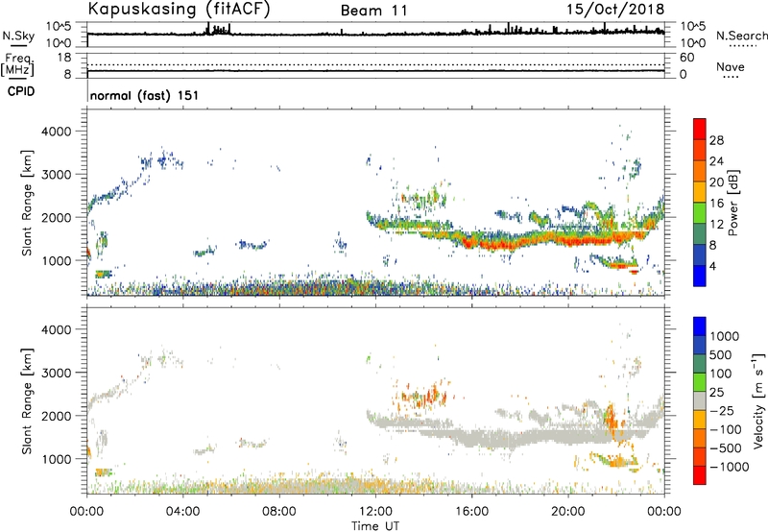Click the '1000' tick on the velocity colorbar

point(725,336)
